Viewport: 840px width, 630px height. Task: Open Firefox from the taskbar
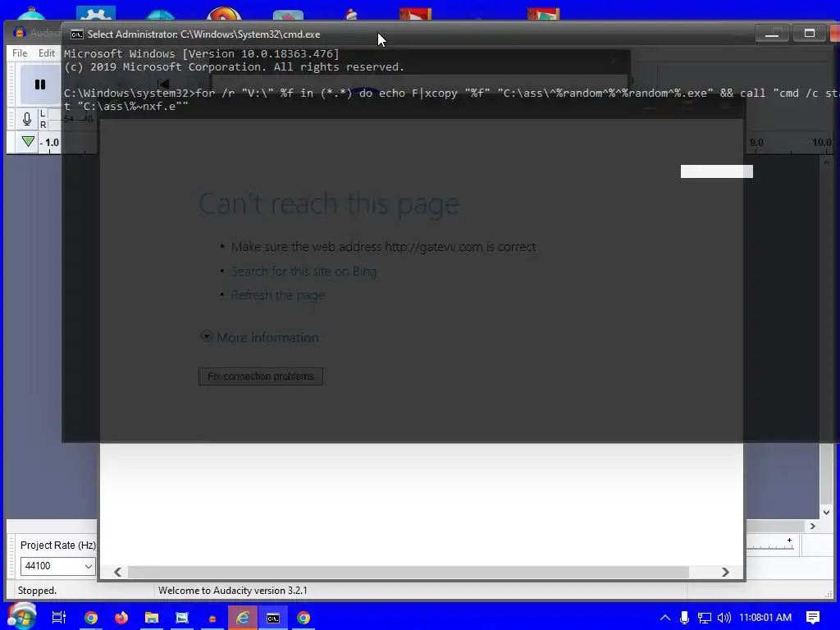coord(121,618)
